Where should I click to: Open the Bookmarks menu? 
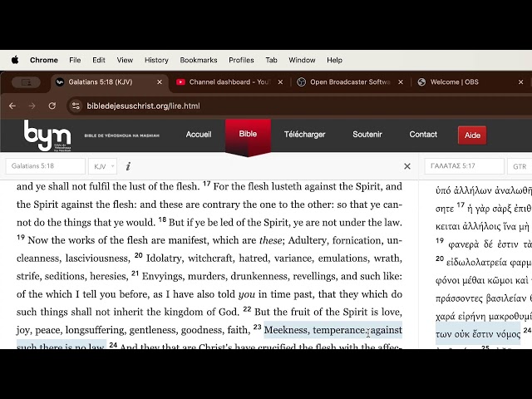(199, 60)
